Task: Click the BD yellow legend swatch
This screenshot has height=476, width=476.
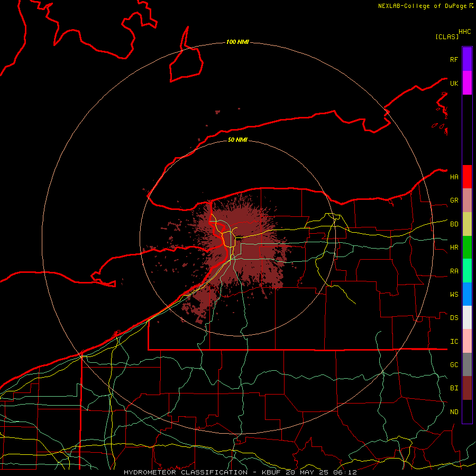Action: pyautogui.click(x=467, y=224)
